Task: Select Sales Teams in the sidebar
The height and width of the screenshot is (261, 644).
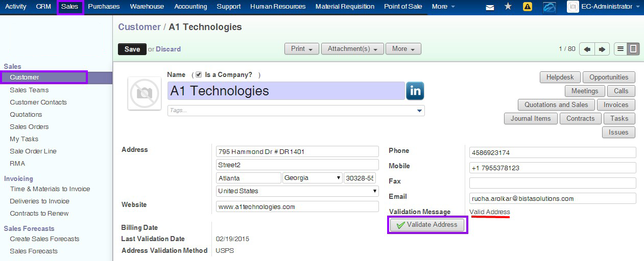Action: click(x=29, y=90)
